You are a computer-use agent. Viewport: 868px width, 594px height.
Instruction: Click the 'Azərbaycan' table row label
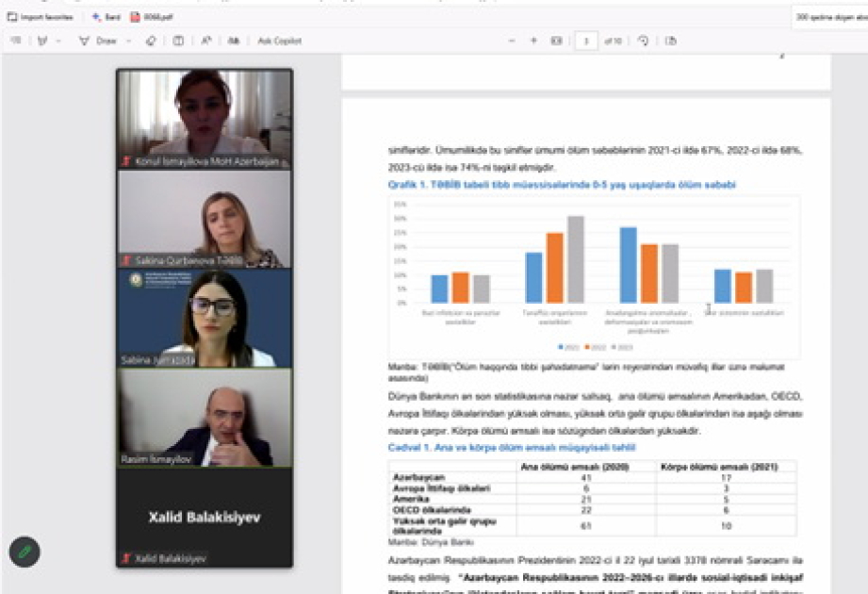[x=418, y=477]
